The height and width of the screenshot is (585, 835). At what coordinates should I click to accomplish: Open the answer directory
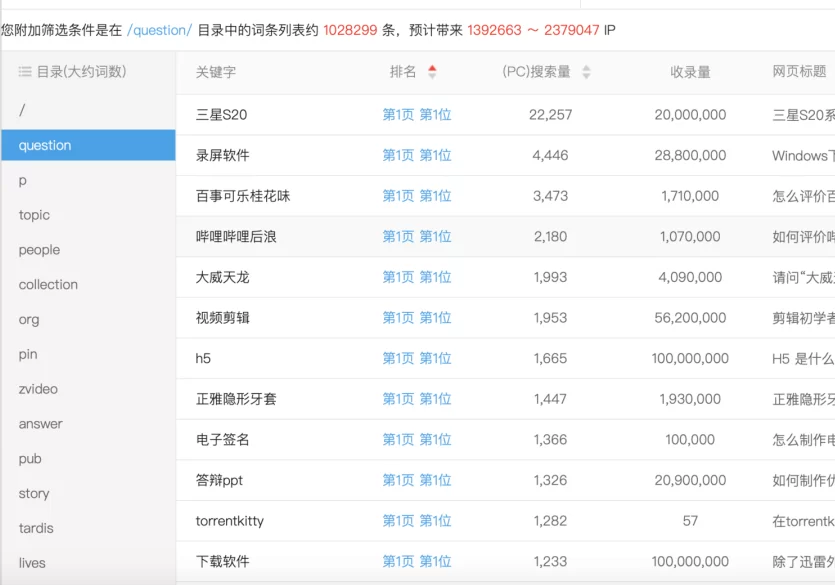40,424
